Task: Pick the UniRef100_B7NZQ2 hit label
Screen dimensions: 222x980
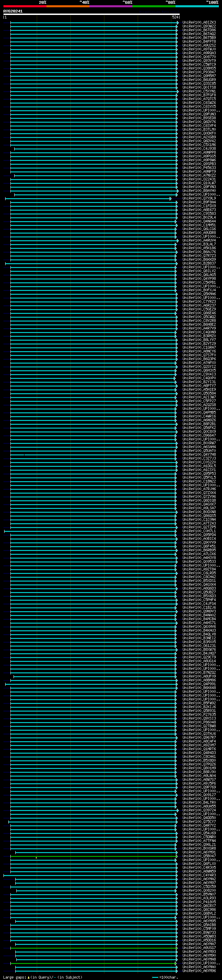Action: [x=199, y=673]
